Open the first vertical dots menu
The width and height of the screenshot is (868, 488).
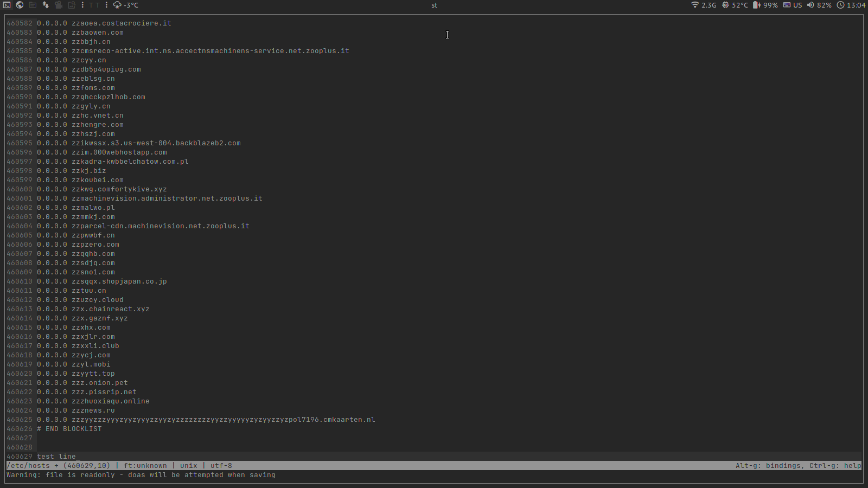(x=82, y=5)
